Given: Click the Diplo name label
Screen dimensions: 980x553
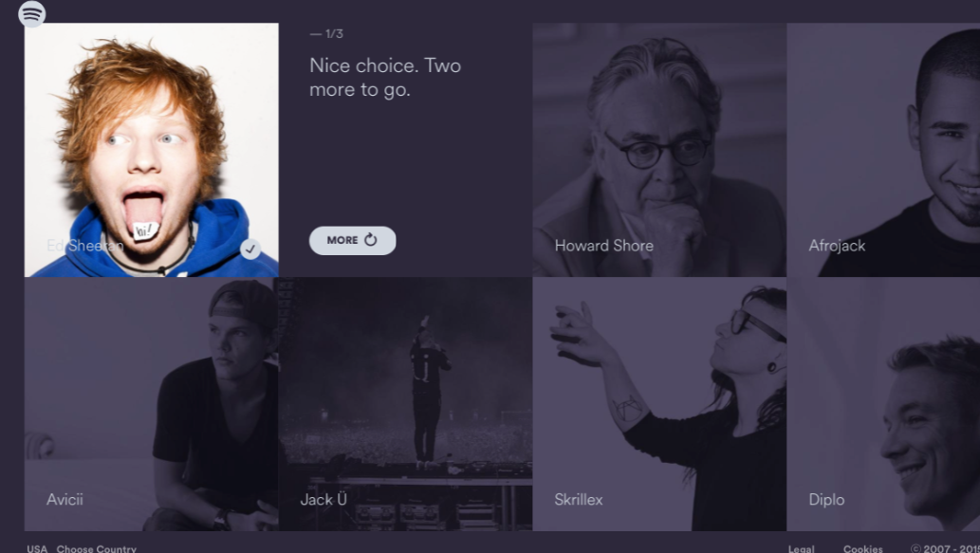Looking at the screenshot, I should [826, 500].
